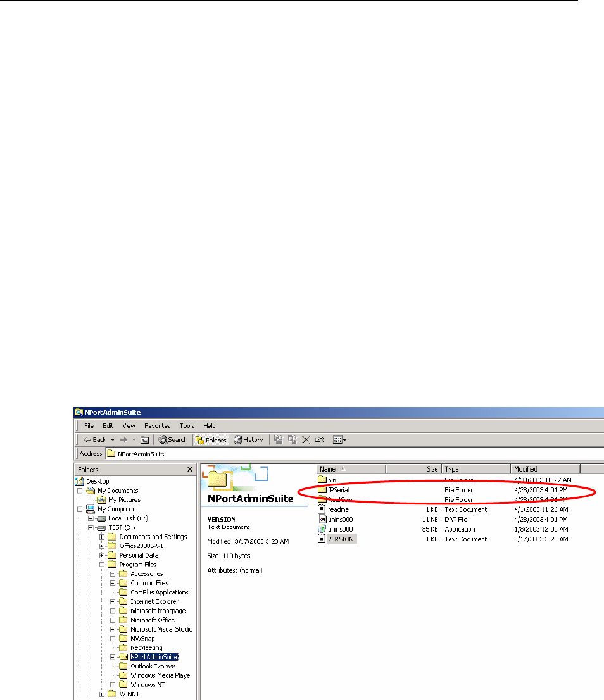Screen dimensions: 604x700
Task: Click the Copy To icon
Action: (293, 440)
